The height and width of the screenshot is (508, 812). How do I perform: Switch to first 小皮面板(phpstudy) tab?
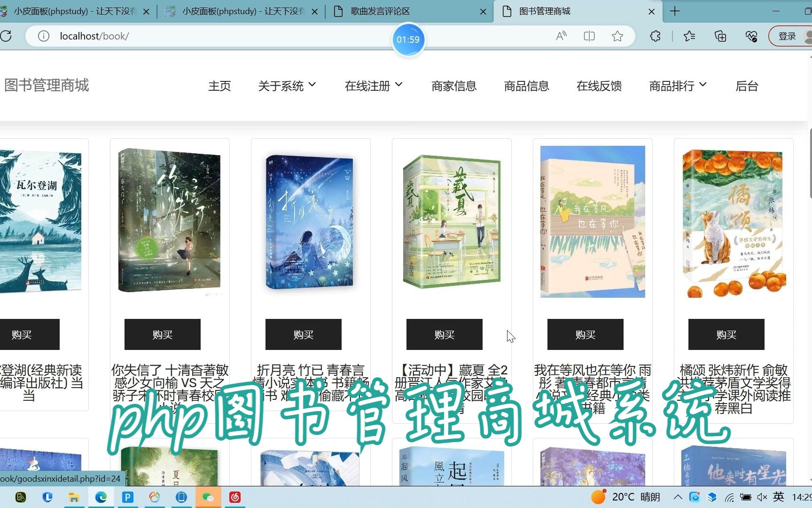(75, 11)
